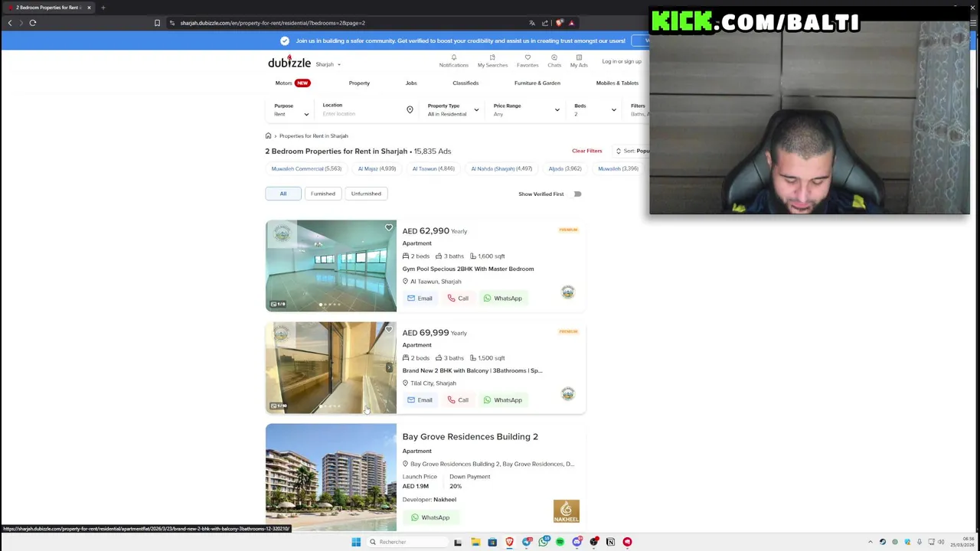Open the Jobs menu

[x=411, y=83]
